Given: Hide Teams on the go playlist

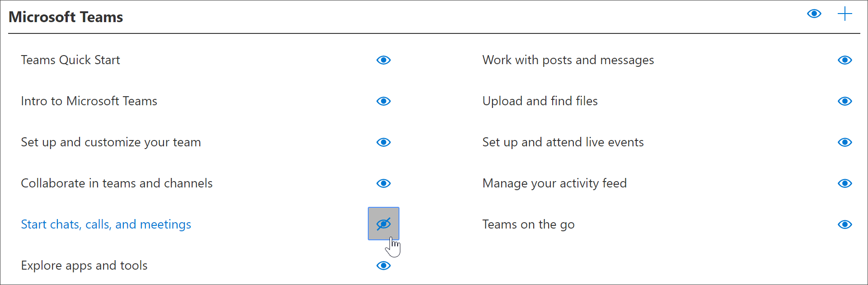Looking at the screenshot, I should [x=845, y=224].
